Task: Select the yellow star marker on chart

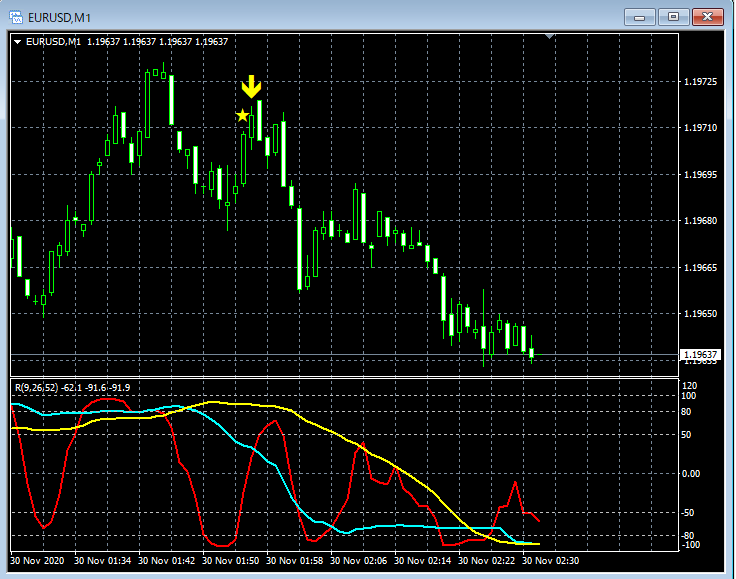Action: click(242, 116)
